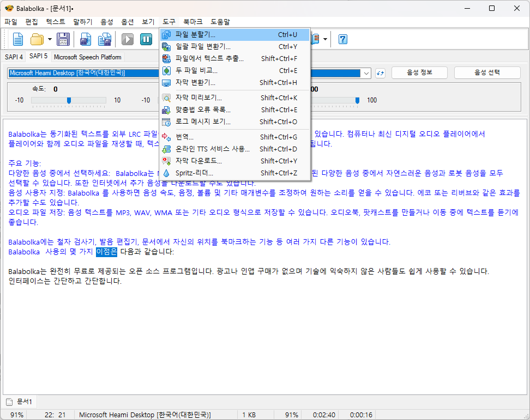Image resolution: width=530 pixels, height=420 pixels.
Task: Click the 주요 기능: heading line
Action: (x=25, y=163)
